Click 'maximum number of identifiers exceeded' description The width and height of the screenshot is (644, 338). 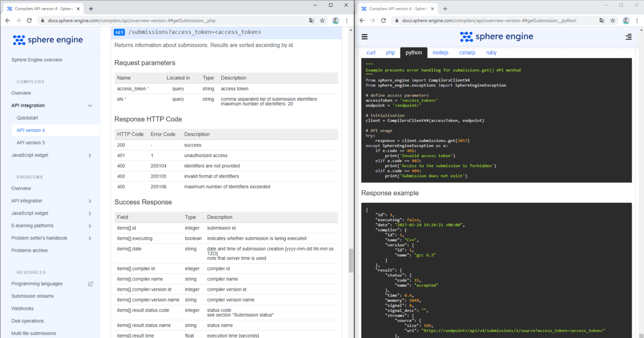[x=227, y=187]
